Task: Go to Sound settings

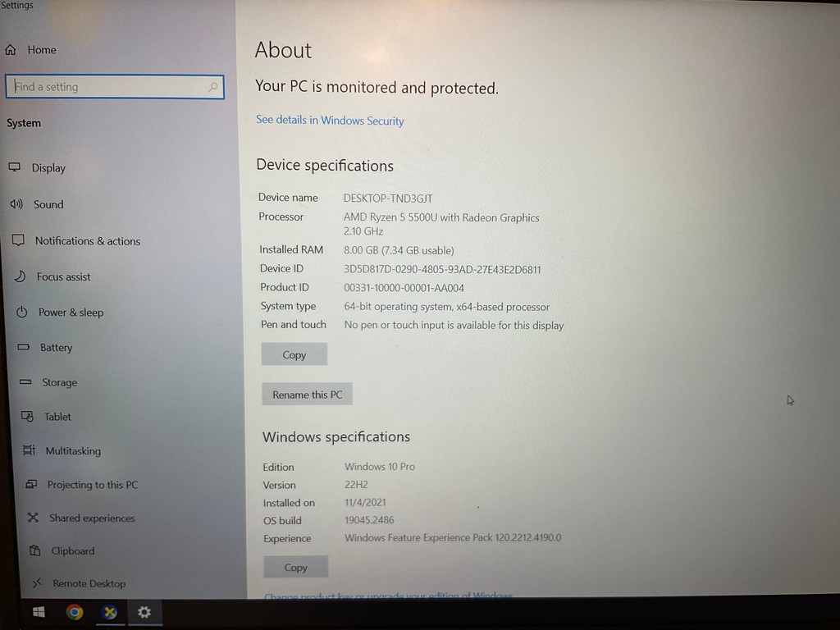Action: (48, 204)
